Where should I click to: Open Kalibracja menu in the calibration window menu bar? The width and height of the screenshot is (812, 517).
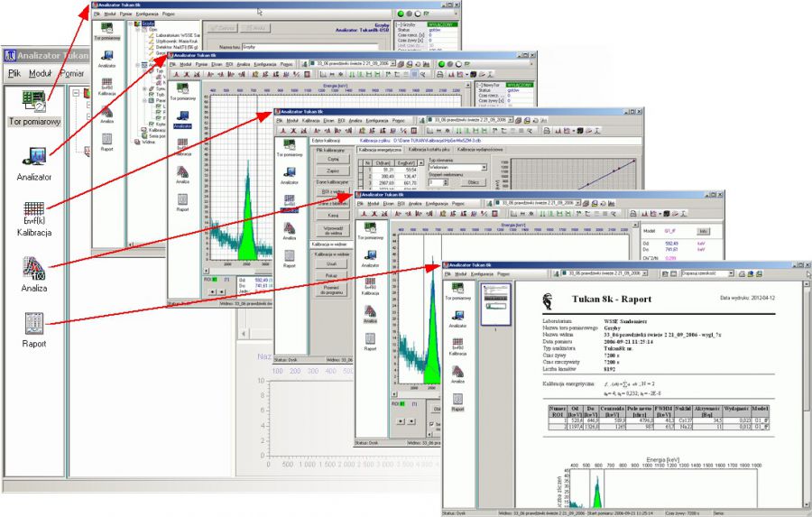click(310, 120)
